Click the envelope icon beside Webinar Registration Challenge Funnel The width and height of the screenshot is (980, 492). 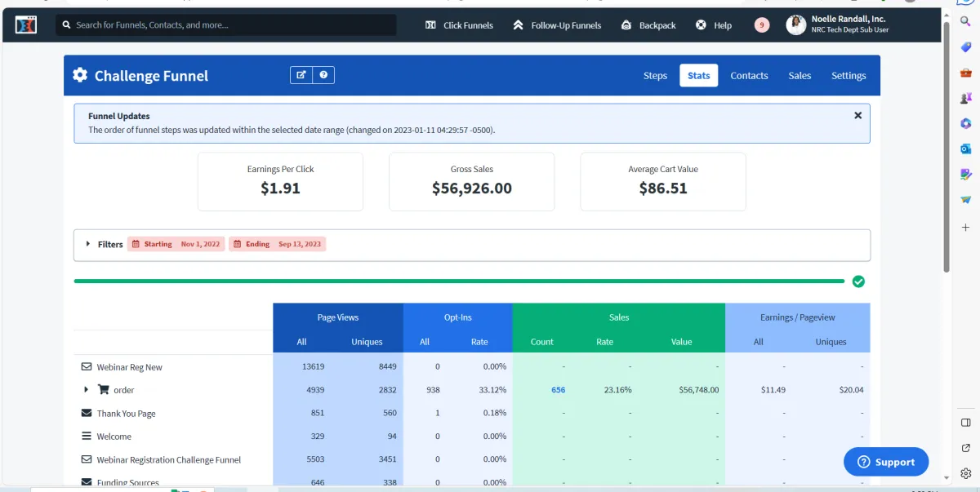point(87,459)
